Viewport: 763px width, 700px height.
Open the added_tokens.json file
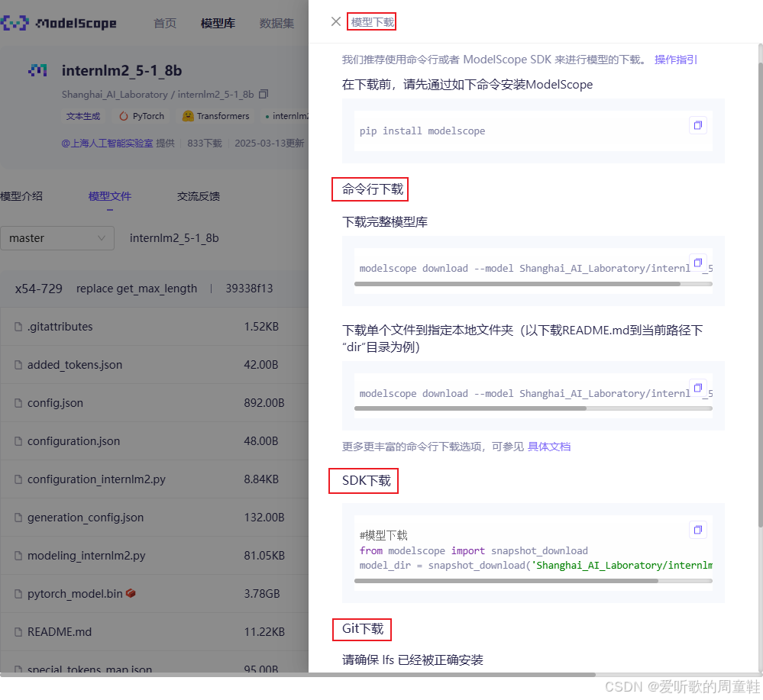click(x=75, y=365)
